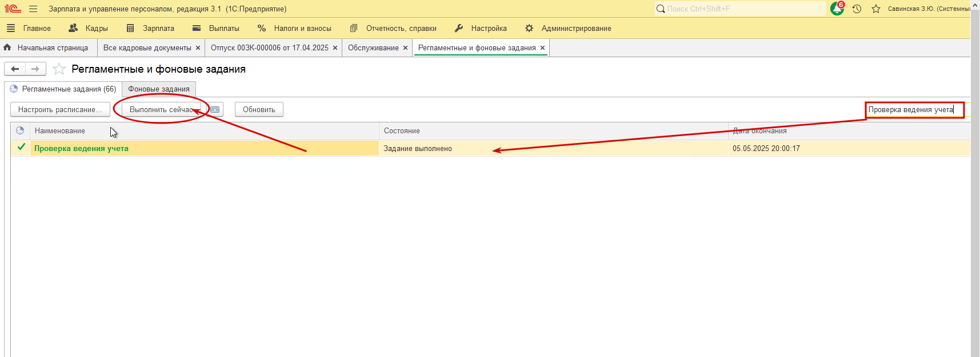Switch to the Фоновые задания tab
Screen dimensions: 980x357
click(158, 89)
